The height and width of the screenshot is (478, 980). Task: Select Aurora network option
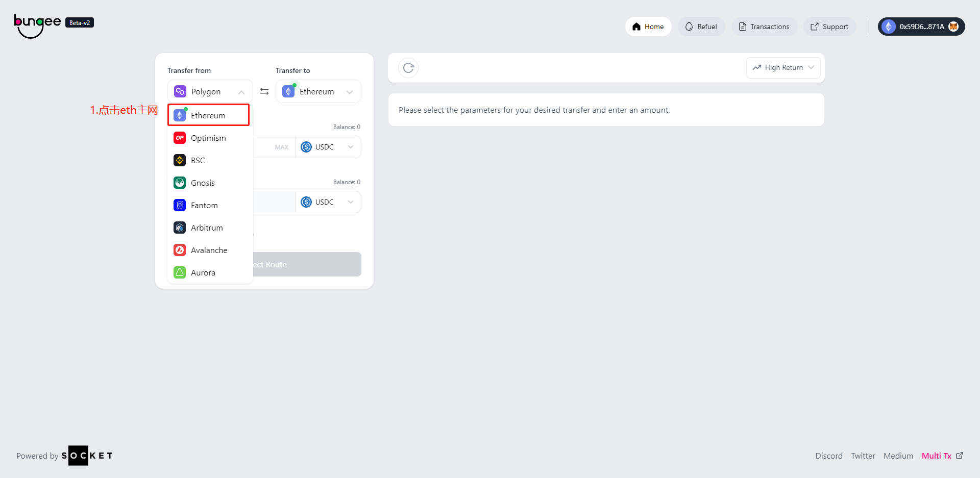click(203, 272)
